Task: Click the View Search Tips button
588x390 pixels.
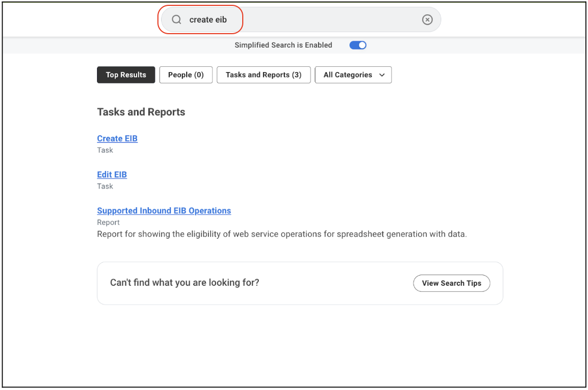Action: click(x=451, y=283)
